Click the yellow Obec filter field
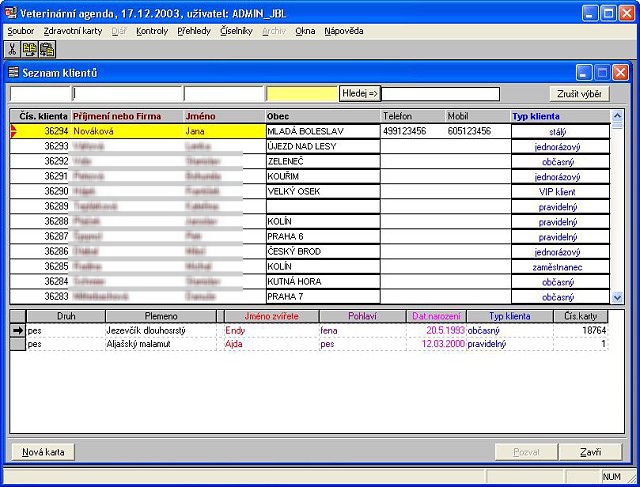 [301, 94]
